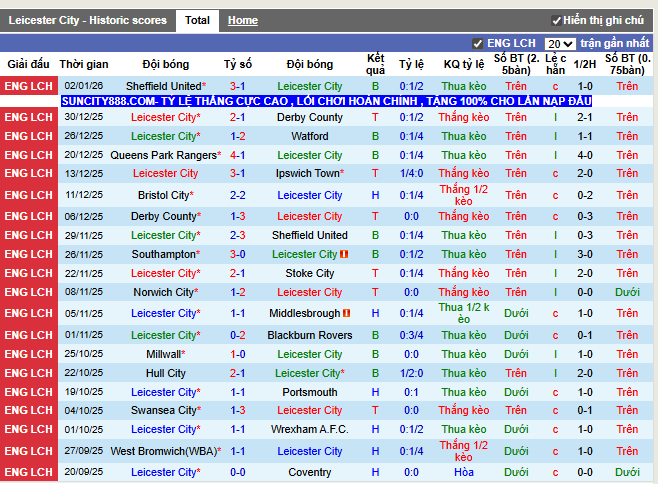Click Coventry team name
Viewport: 658px width, 484px height.
310,472
